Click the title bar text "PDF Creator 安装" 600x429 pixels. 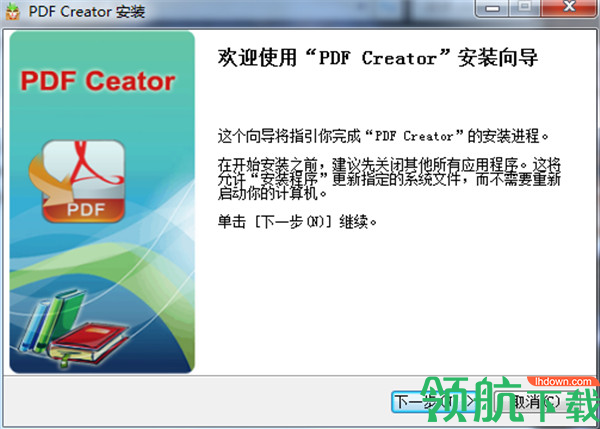[x=87, y=11]
